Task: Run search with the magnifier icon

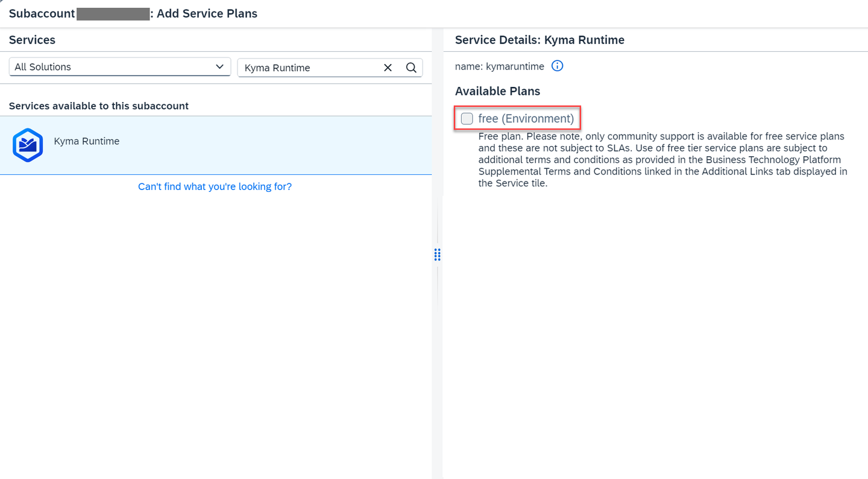Action: (x=411, y=68)
